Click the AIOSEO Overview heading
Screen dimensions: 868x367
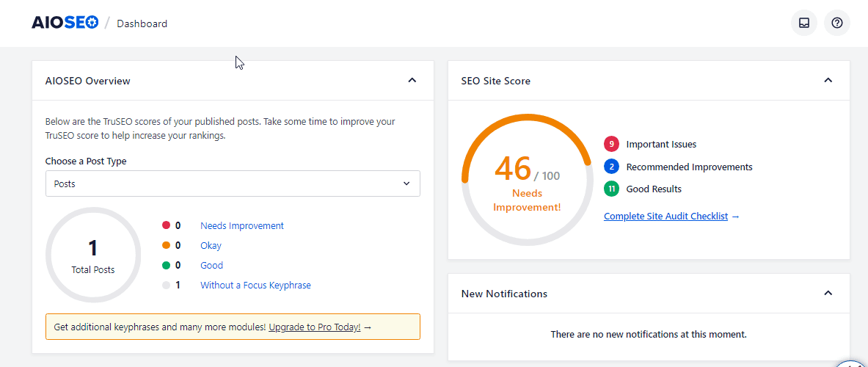pyautogui.click(x=87, y=81)
